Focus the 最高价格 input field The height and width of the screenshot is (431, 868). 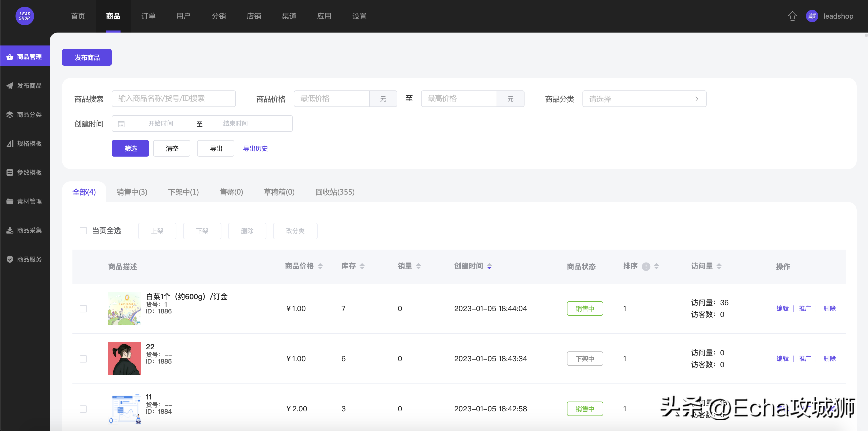tap(459, 99)
